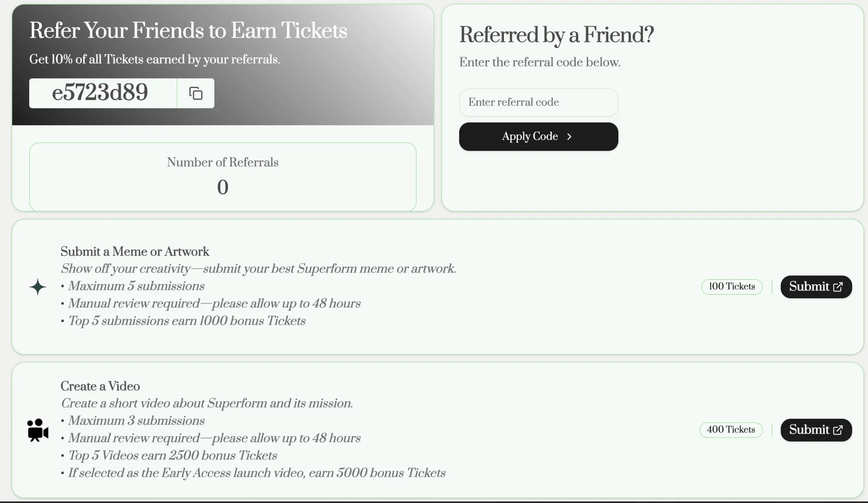Click the 400 Tickets badge

731,430
